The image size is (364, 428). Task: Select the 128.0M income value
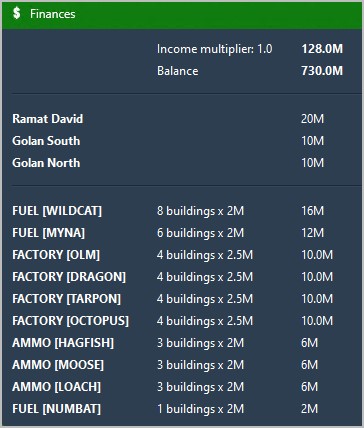point(322,49)
